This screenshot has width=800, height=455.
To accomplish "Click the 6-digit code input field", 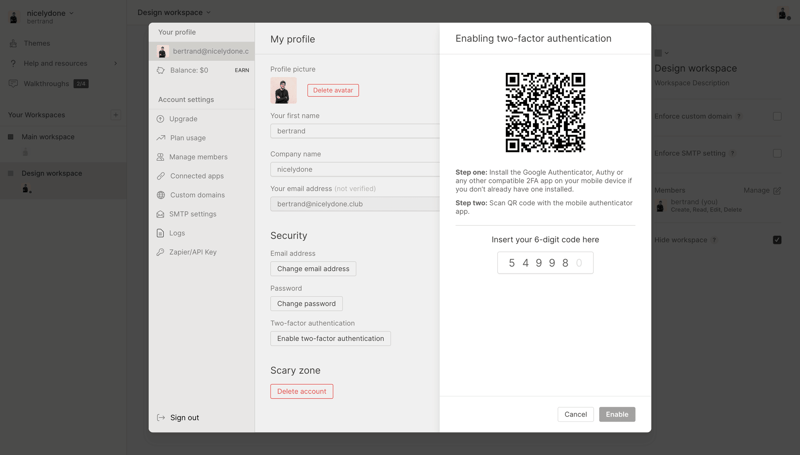I will click(545, 263).
